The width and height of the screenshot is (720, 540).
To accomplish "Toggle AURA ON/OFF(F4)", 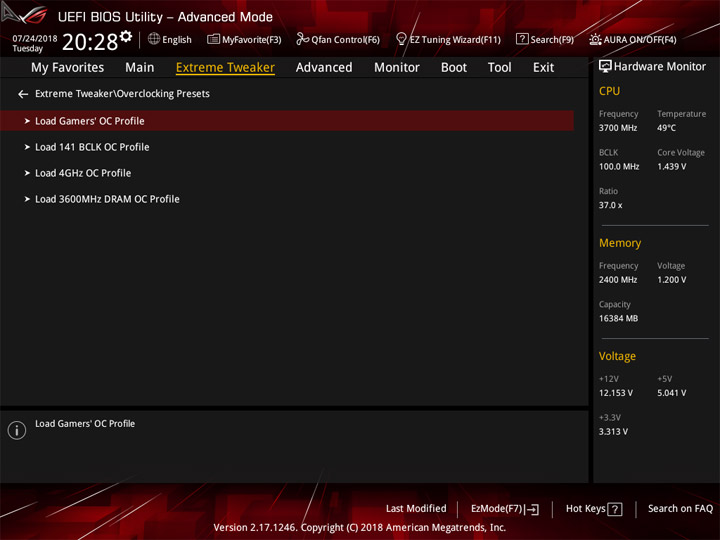I will (x=640, y=40).
